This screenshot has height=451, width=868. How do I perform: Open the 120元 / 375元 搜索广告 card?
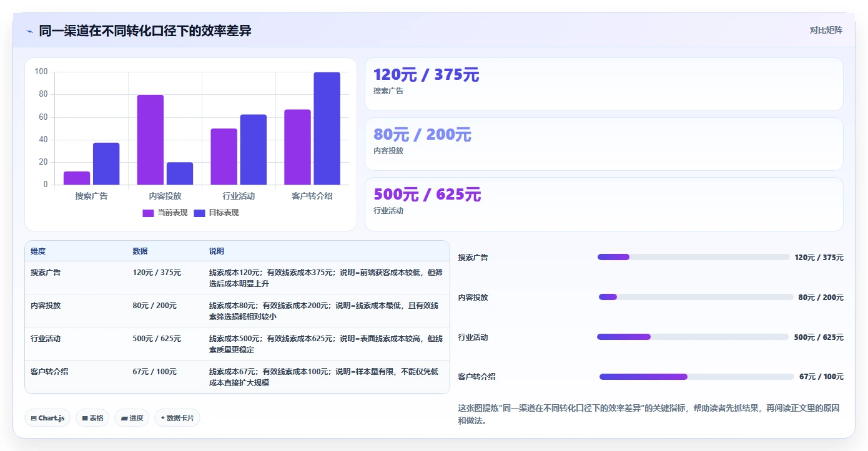604,84
